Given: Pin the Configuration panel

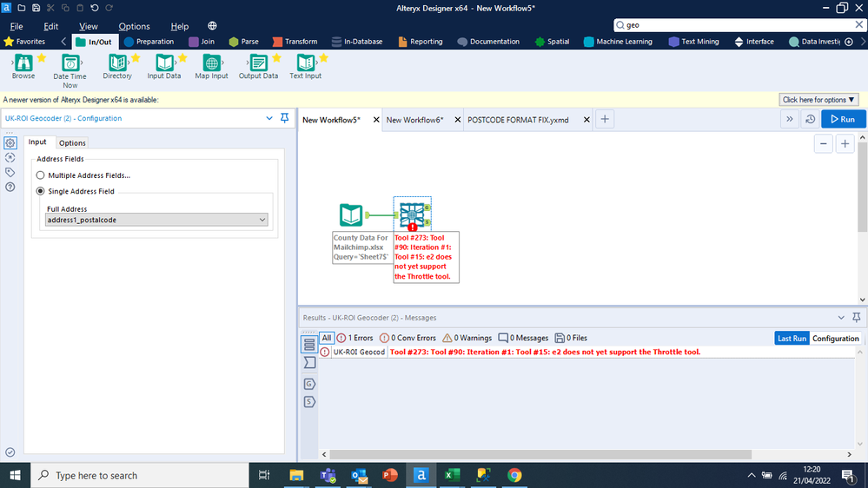Looking at the screenshot, I should coord(284,118).
